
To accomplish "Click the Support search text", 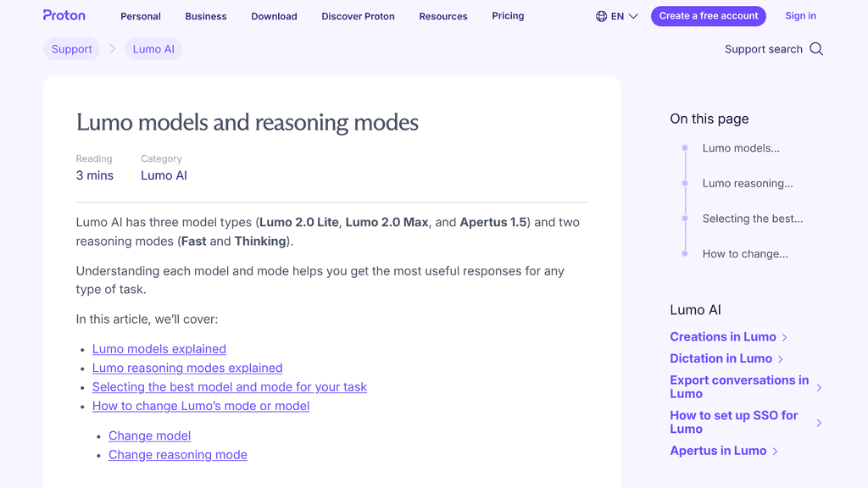I will 764,49.
